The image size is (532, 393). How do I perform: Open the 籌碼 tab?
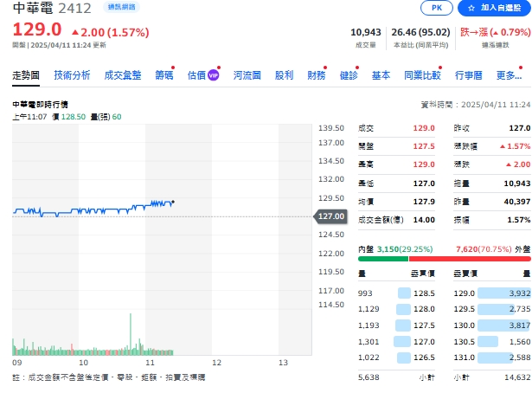point(164,75)
